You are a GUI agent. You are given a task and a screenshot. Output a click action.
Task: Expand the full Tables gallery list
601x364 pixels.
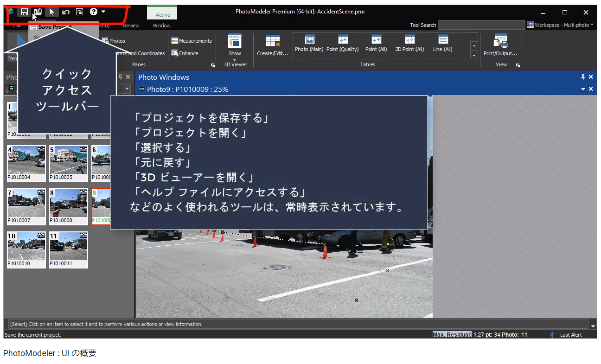click(474, 55)
